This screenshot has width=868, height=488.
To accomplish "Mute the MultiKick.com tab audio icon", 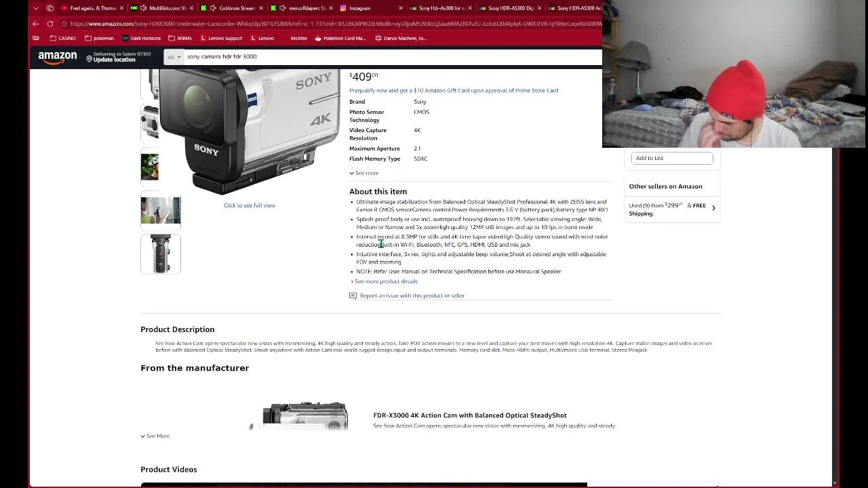I will coord(144,8).
